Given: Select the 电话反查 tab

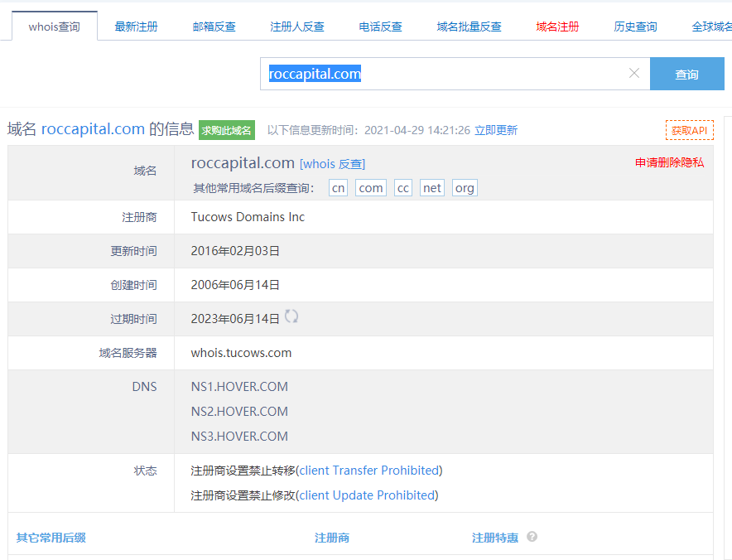Looking at the screenshot, I should tap(380, 27).
